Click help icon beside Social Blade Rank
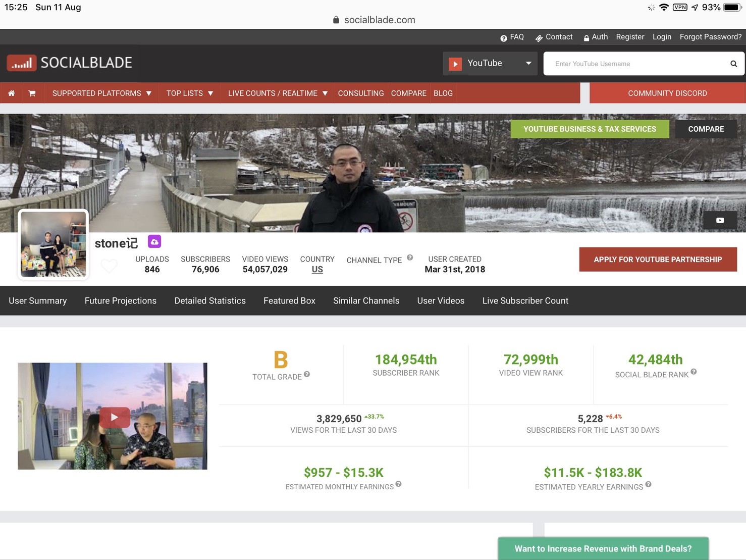 pos(694,372)
